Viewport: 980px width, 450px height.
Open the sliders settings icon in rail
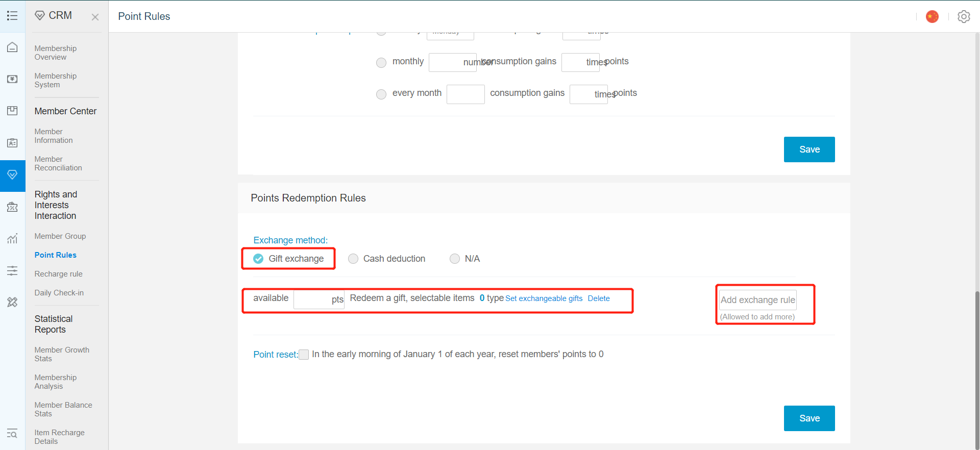tap(12, 270)
